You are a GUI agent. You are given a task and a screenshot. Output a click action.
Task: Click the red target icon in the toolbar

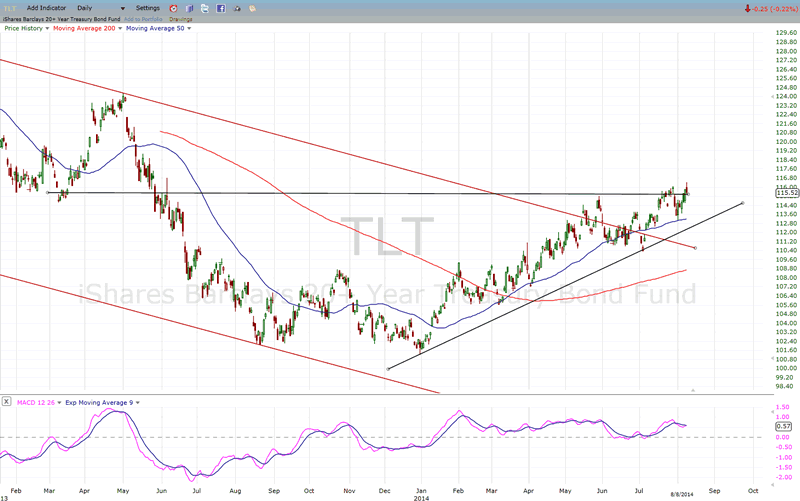pyautogui.click(x=173, y=7)
